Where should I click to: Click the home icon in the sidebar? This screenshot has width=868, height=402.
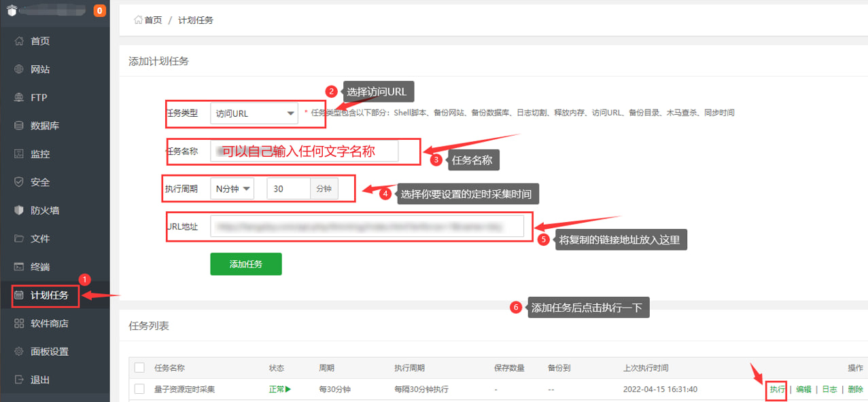pos(19,41)
